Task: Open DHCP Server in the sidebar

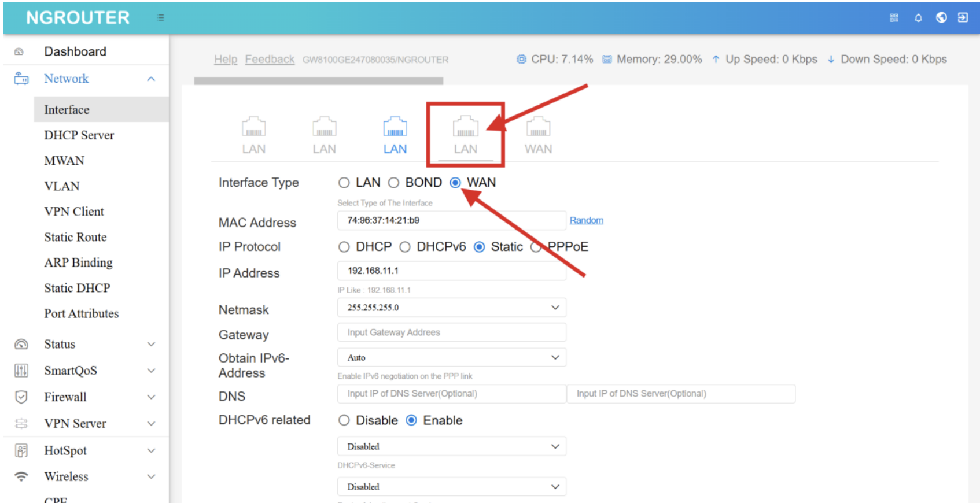Action: click(79, 135)
